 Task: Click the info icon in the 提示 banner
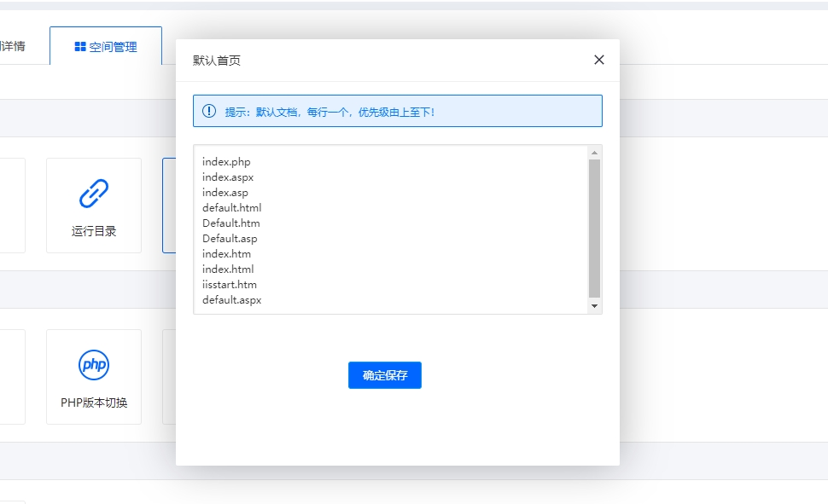(209, 110)
